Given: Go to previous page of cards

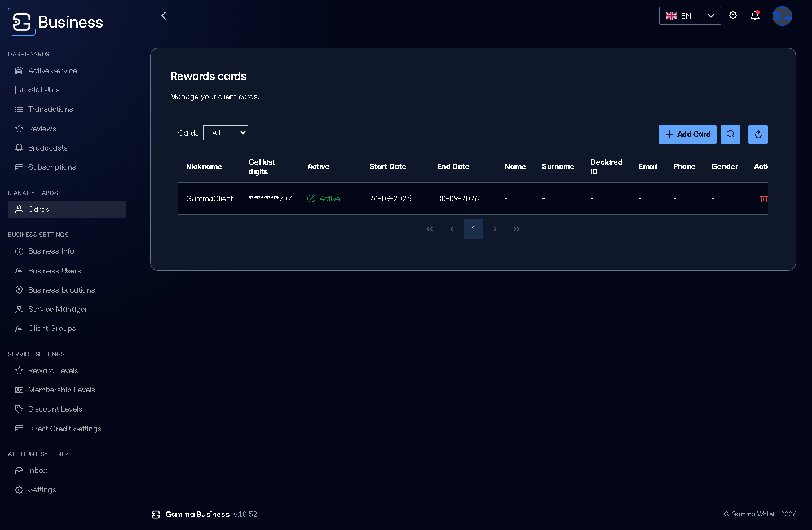Looking at the screenshot, I should click(452, 229).
